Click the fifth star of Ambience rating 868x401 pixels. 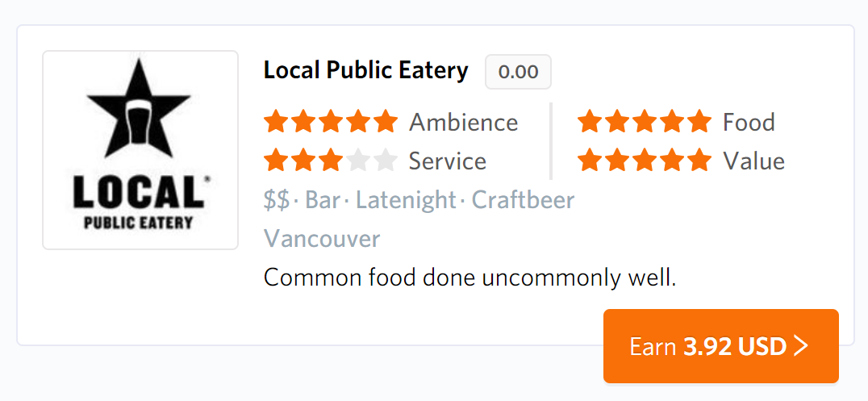click(x=385, y=121)
